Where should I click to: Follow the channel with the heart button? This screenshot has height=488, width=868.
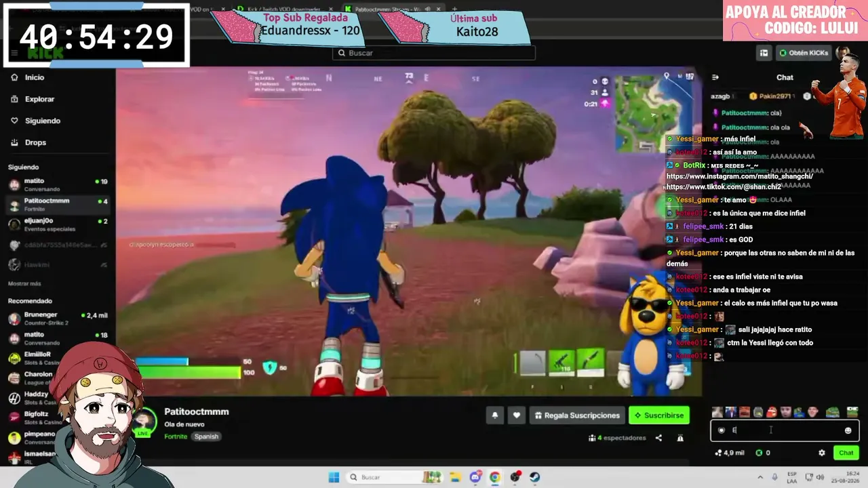[x=517, y=415]
